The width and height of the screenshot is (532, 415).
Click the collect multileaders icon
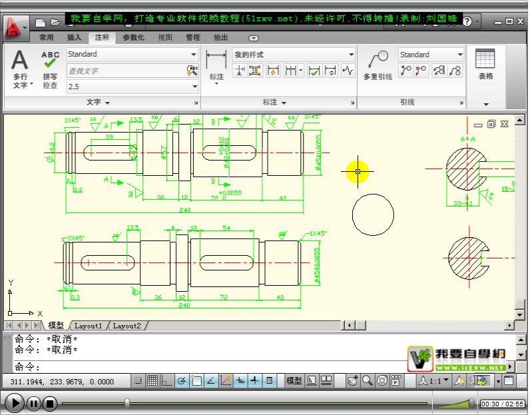coord(455,71)
